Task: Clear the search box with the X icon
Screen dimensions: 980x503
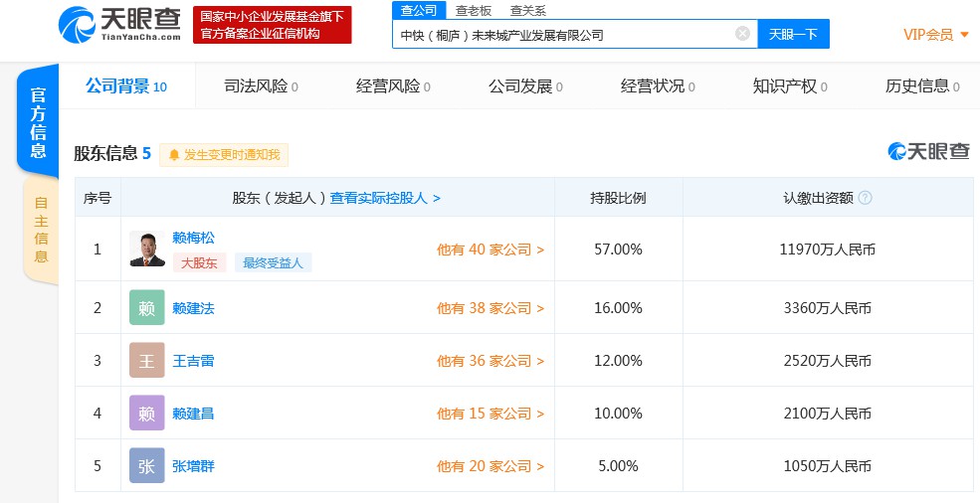Action: pos(742,34)
